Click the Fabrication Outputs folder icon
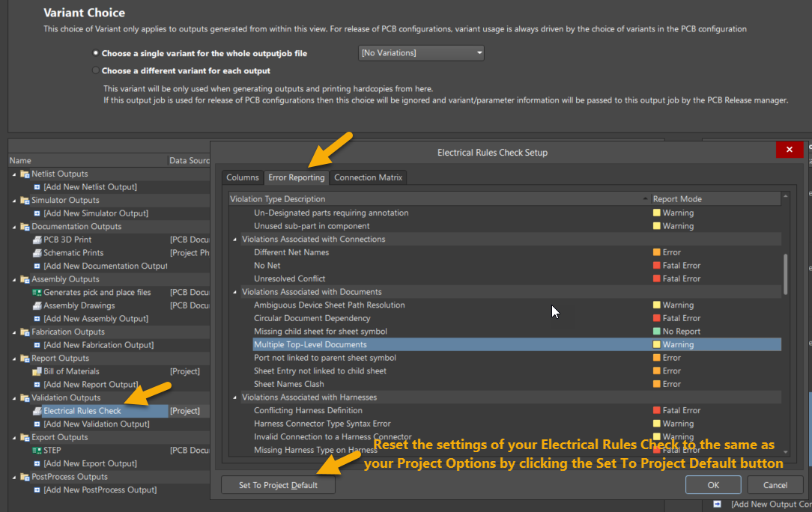 [x=25, y=332]
